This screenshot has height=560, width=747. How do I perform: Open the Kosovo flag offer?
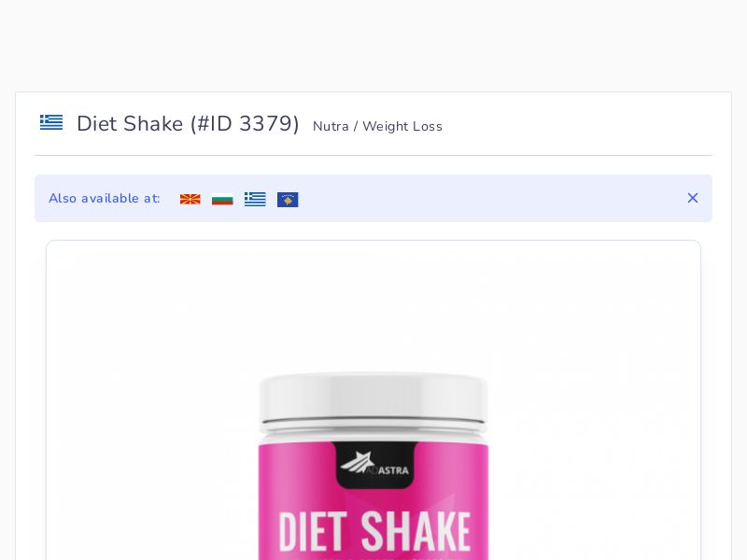pyautogui.click(x=288, y=200)
